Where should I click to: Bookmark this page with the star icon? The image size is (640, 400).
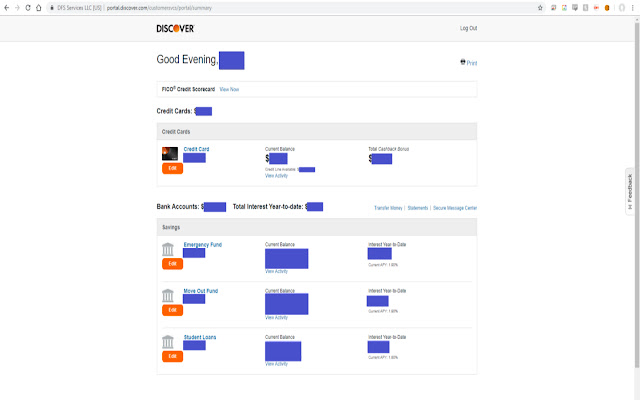[540, 8]
